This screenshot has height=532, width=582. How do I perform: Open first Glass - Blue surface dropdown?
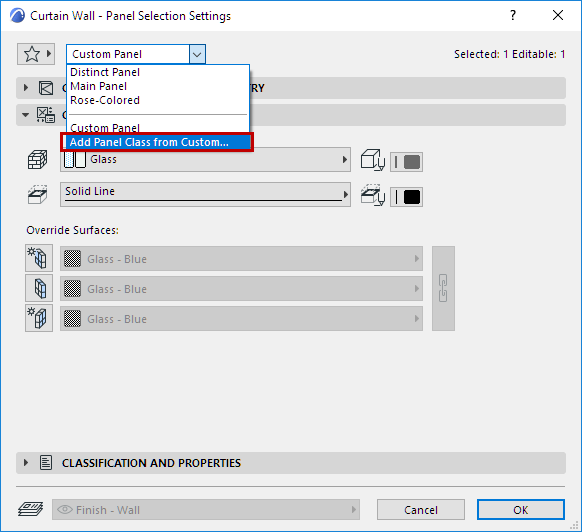(241, 258)
